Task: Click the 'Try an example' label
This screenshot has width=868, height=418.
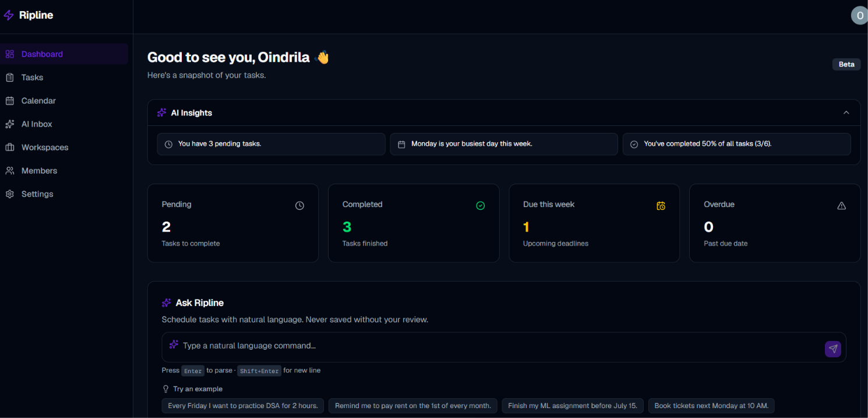Action: [197, 389]
